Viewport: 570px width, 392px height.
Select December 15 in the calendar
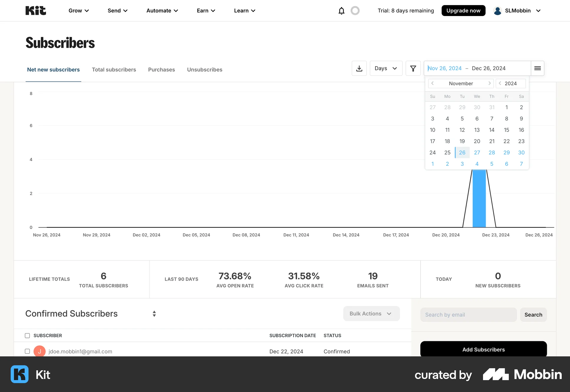[x=507, y=130]
